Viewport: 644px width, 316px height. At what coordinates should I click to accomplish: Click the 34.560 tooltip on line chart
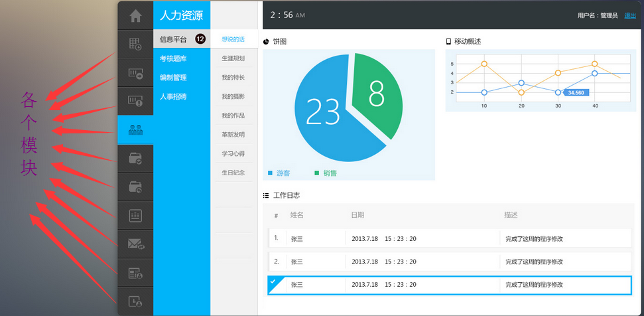pyautogui.click(x=576, y=93)
